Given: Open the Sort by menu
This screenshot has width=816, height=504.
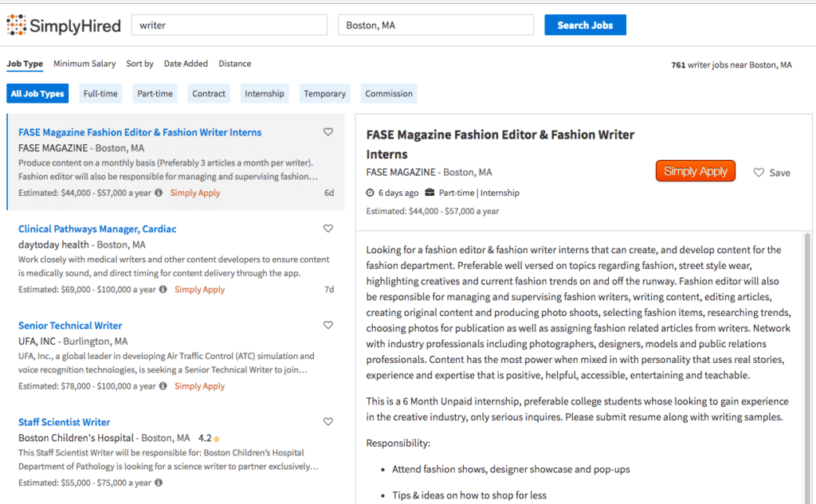Looking at the screenshot, I should point(139,64).
